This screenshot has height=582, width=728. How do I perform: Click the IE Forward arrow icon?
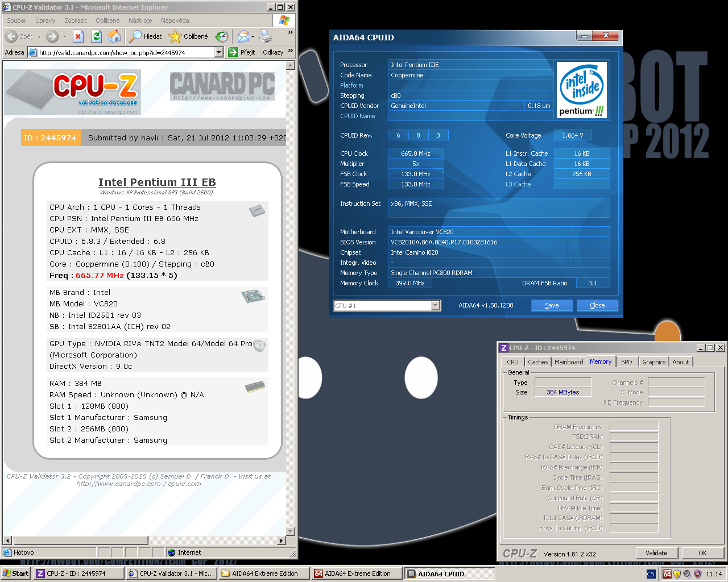(52, 36)
